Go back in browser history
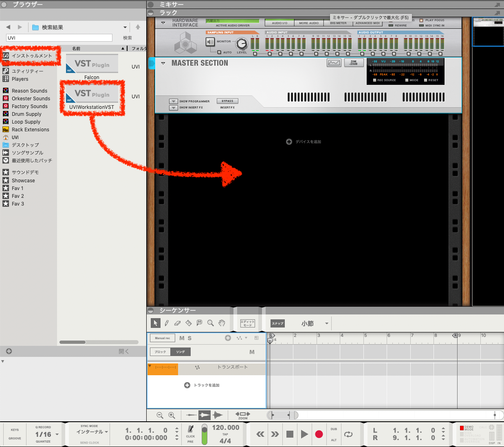Image resolution: width=504 pixels, height=447 pixels. (8, 27)
